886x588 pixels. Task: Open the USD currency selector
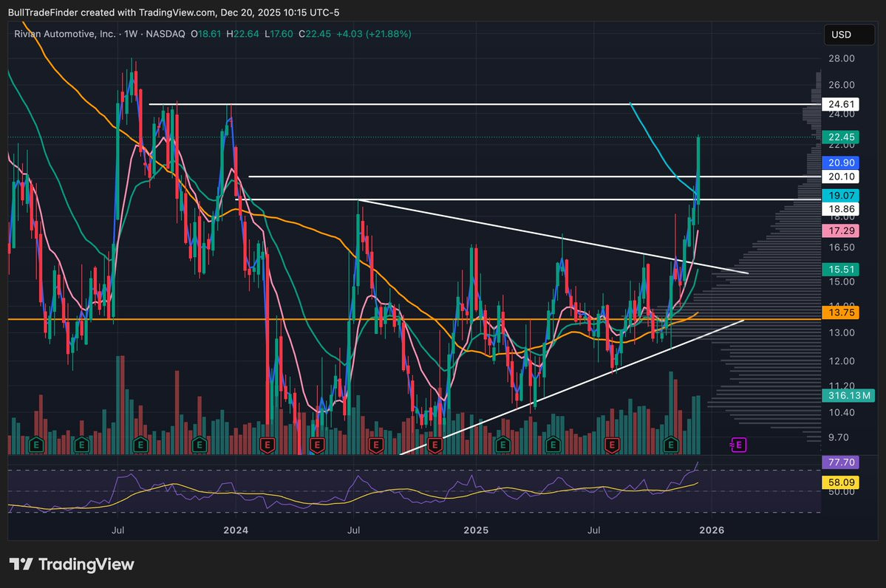click(848, 35)
